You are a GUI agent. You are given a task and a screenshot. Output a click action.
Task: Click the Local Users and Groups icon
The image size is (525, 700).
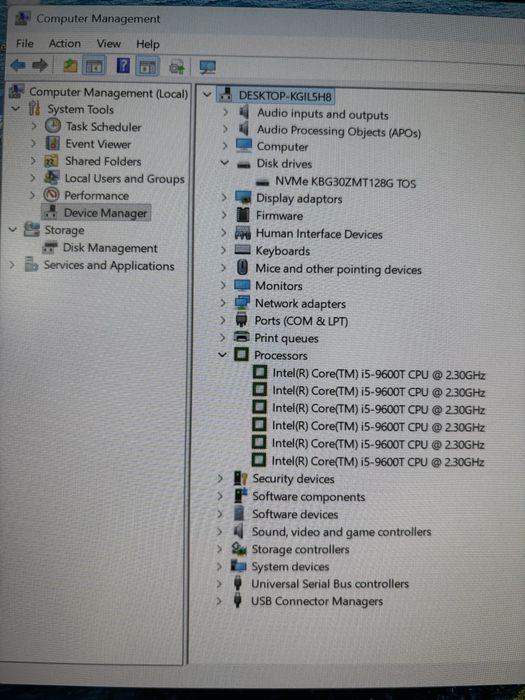(51, 178)
